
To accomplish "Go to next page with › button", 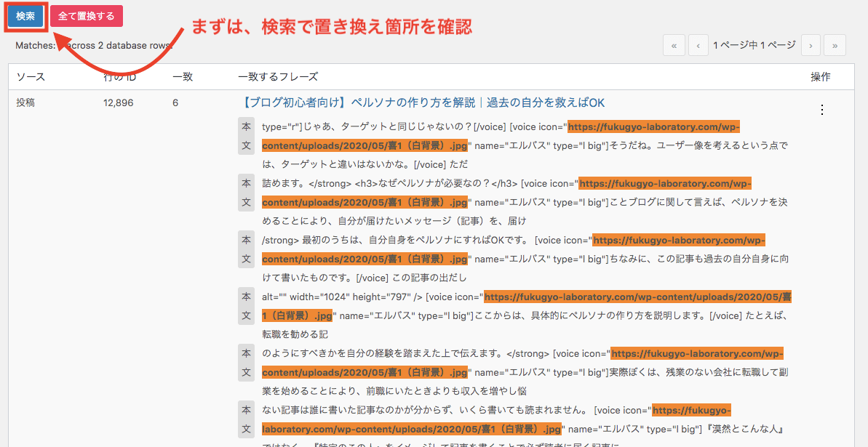I will tap(811, 45).
